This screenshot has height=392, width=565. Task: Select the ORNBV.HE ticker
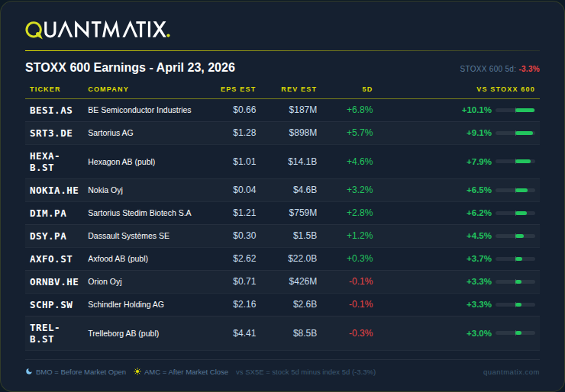coord(54,282)
